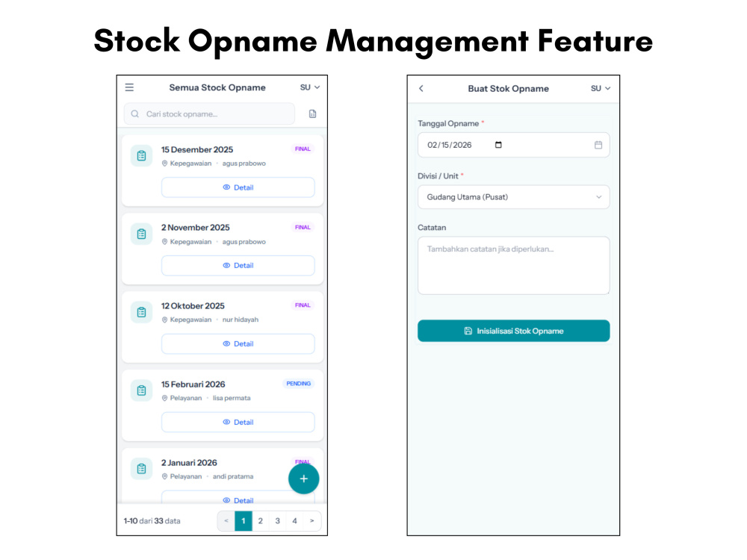Click nur hidayah name text
This screenshot has width=747, height=560.
[x=241, y=320]
